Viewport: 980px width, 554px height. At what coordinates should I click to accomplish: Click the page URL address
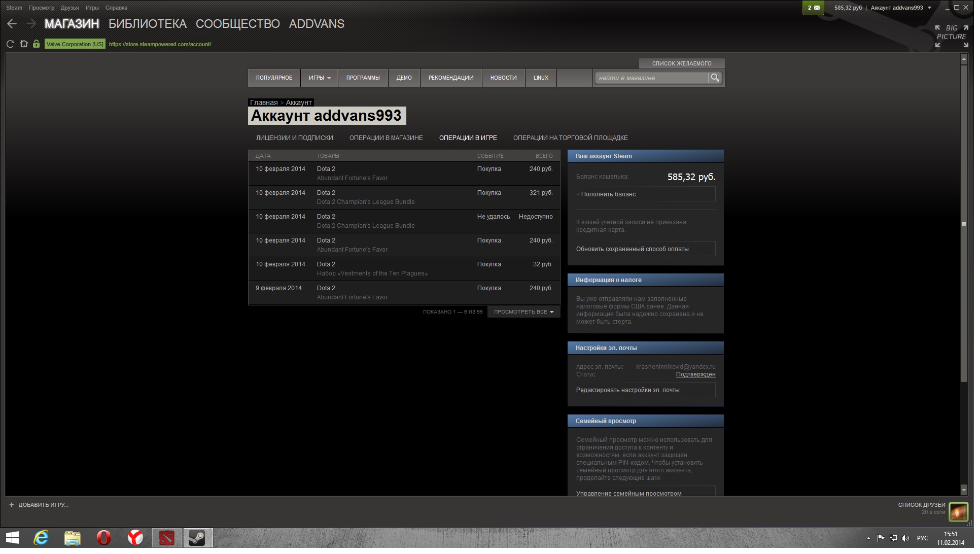161,45
